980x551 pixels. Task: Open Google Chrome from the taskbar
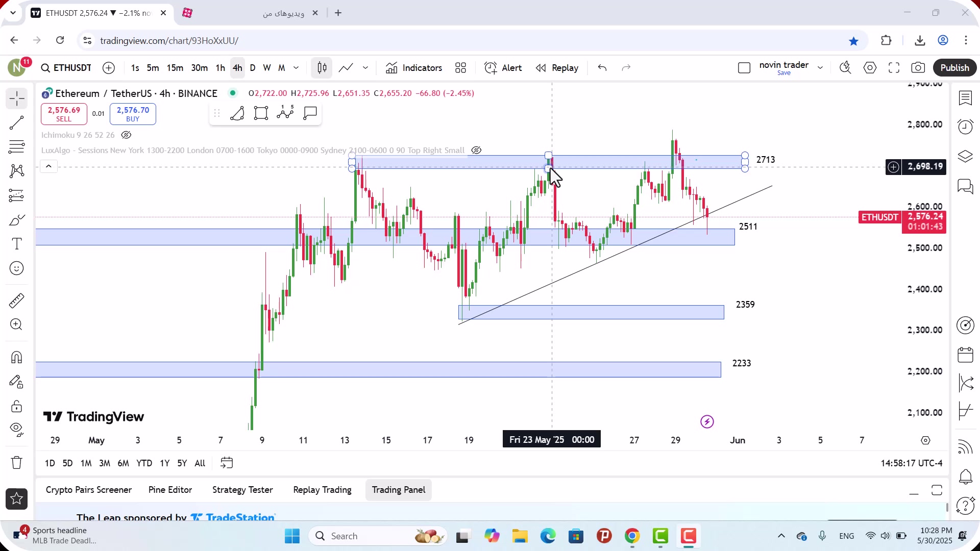[x=632, y=536]
